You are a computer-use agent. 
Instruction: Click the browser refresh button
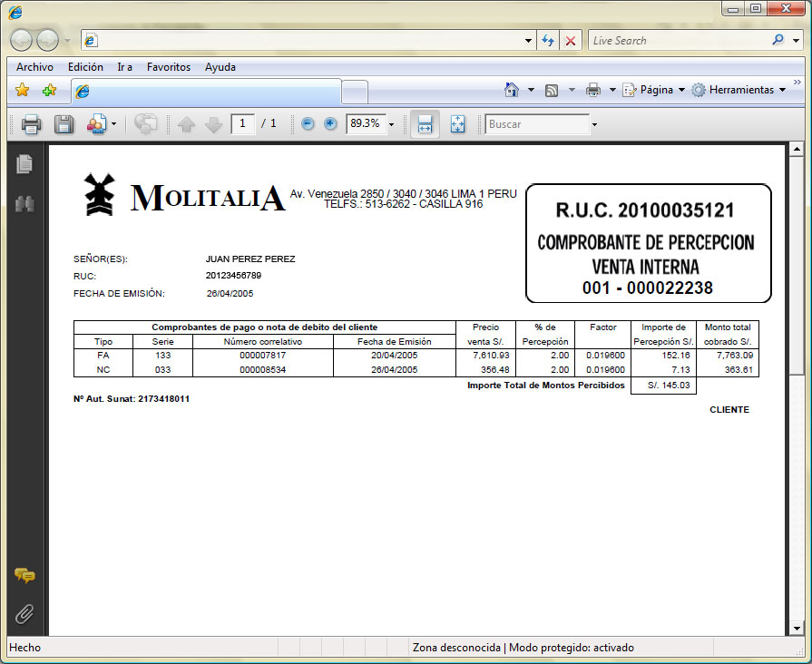click(548, 41)
